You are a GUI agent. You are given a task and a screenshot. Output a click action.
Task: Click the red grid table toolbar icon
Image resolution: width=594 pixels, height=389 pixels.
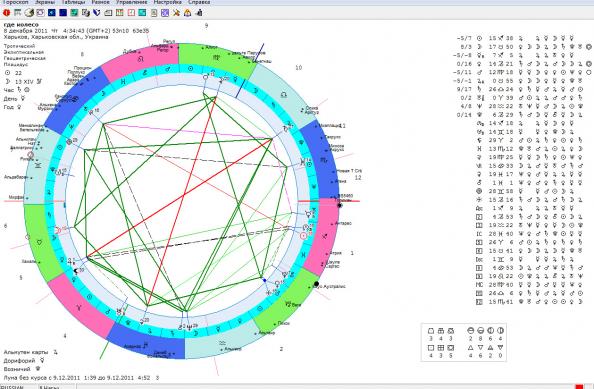coord(120,13)
